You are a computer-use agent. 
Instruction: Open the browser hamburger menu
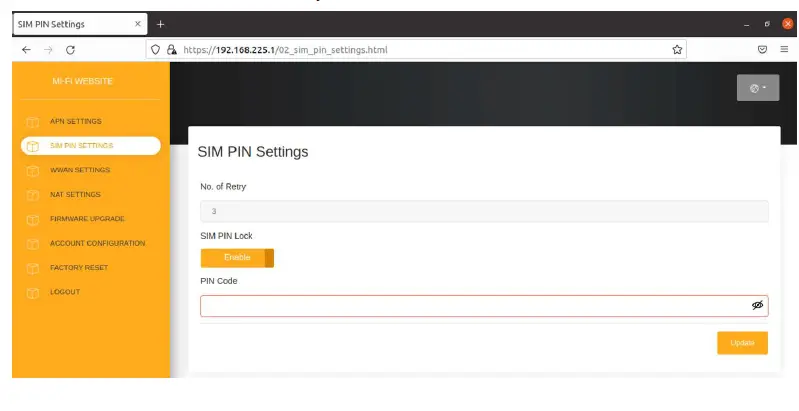(x=784, y=49)
